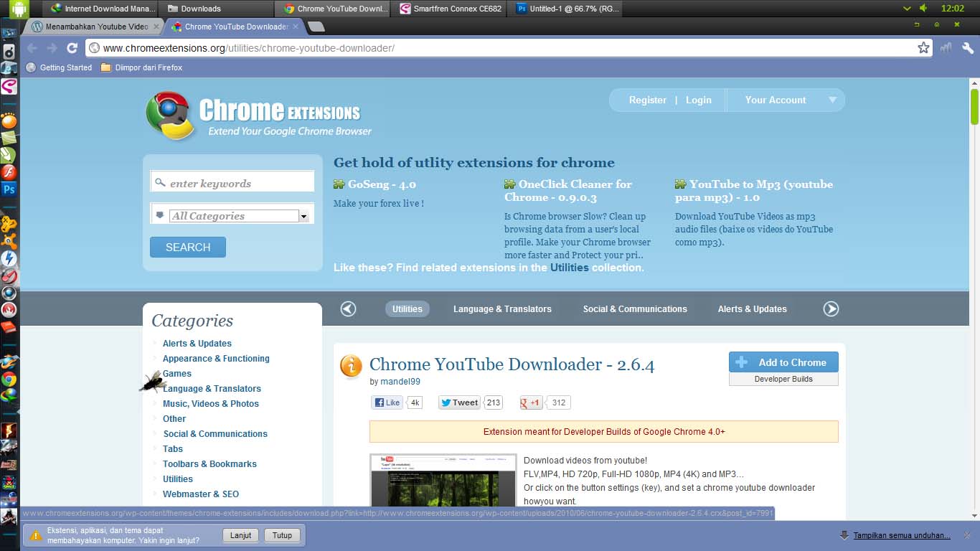The image size is (980, 551).
Task: Select the Utilities category tab
Action: coord(407,309)
